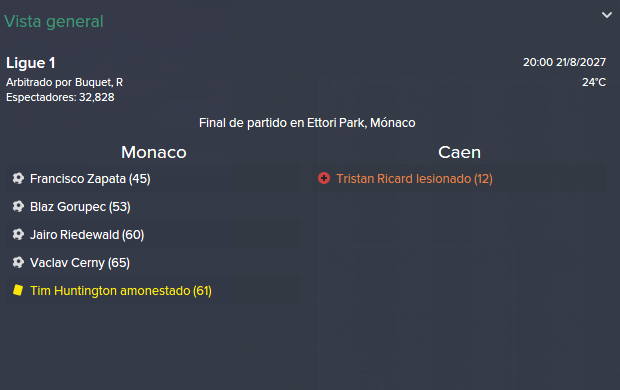Click goal icon beside Blaz Gorupec

(18, 206)
